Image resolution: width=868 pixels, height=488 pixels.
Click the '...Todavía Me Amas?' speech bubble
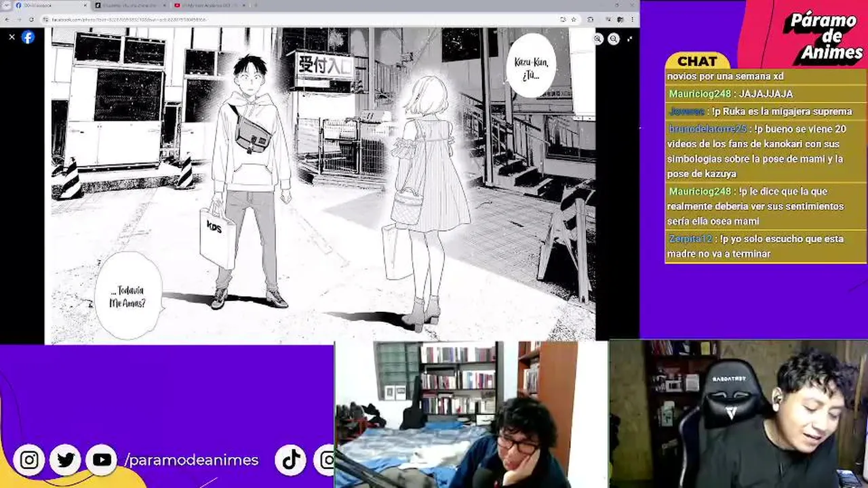(127, 296)
